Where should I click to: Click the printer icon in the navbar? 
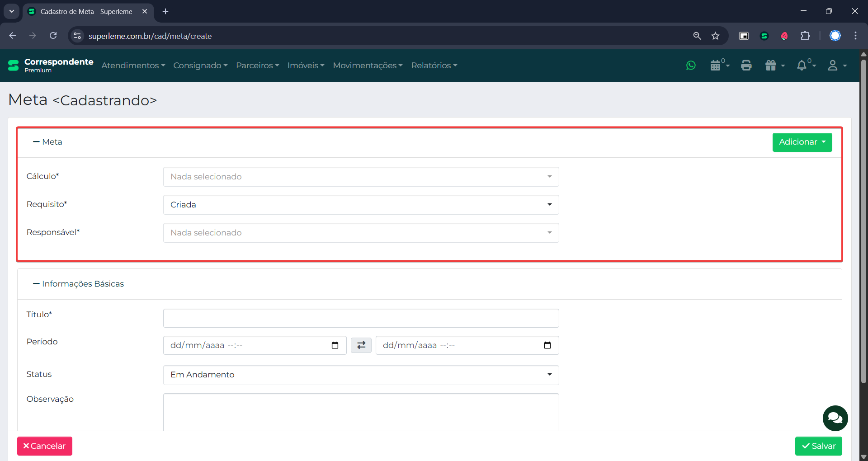pyautogui.click(x=746, y=66)
